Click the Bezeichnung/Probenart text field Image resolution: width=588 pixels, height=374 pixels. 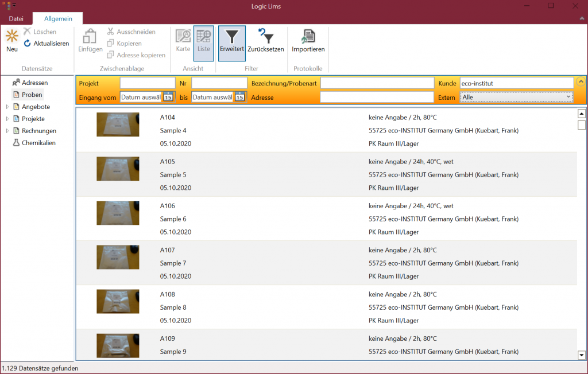point(377,83)
